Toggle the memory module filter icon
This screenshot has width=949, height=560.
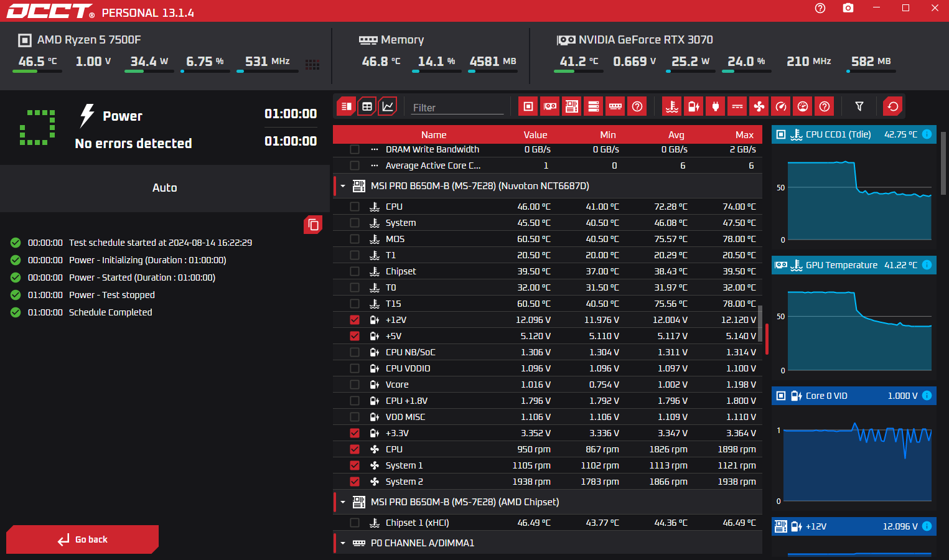[615, 106]
